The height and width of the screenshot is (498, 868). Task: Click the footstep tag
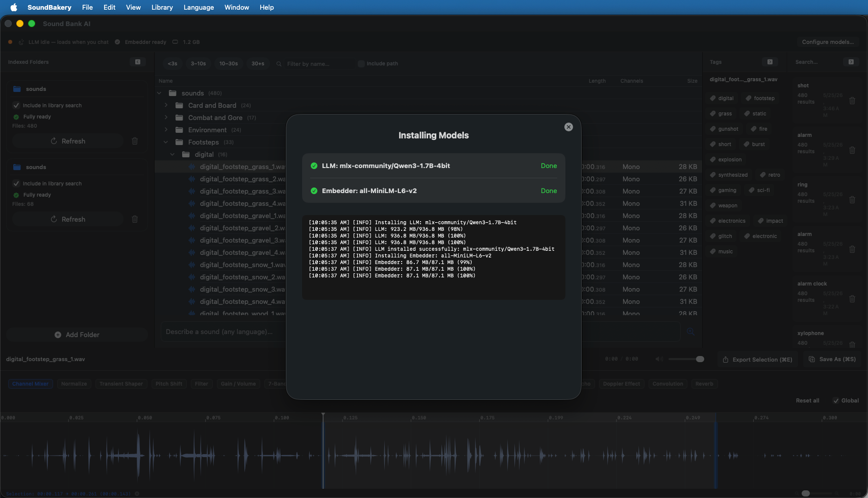pyautogui.click(x=760, y=98)
